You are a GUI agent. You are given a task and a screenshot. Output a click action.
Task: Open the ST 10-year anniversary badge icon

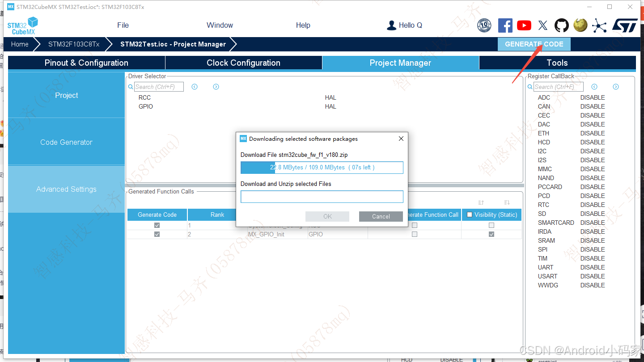[484, 25]
